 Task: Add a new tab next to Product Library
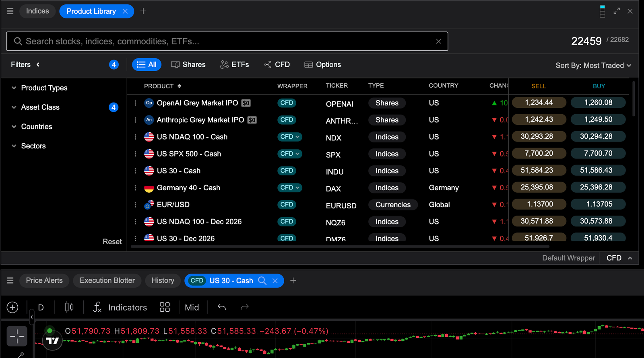click(143, 11)
